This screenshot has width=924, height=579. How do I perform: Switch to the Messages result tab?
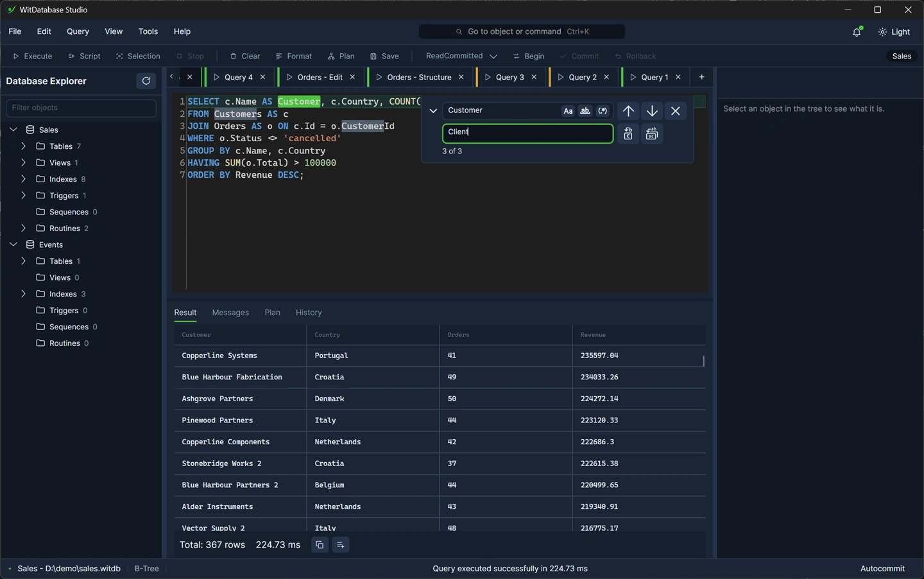pos(230,313)
